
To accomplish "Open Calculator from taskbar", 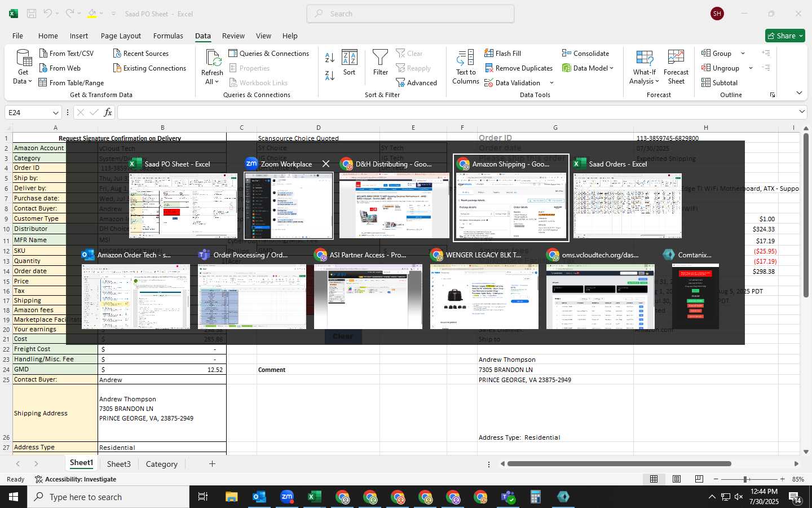I will tap(536, 497).
